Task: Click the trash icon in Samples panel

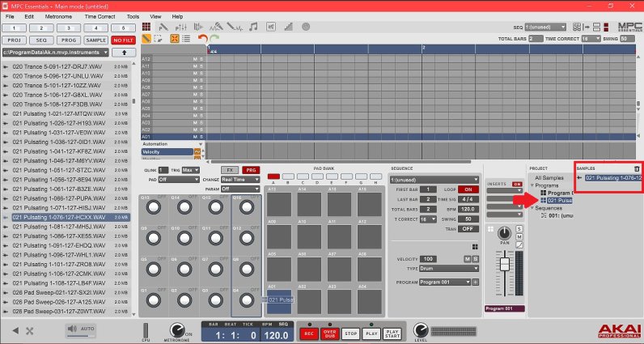Action: [x=636, y=168]
